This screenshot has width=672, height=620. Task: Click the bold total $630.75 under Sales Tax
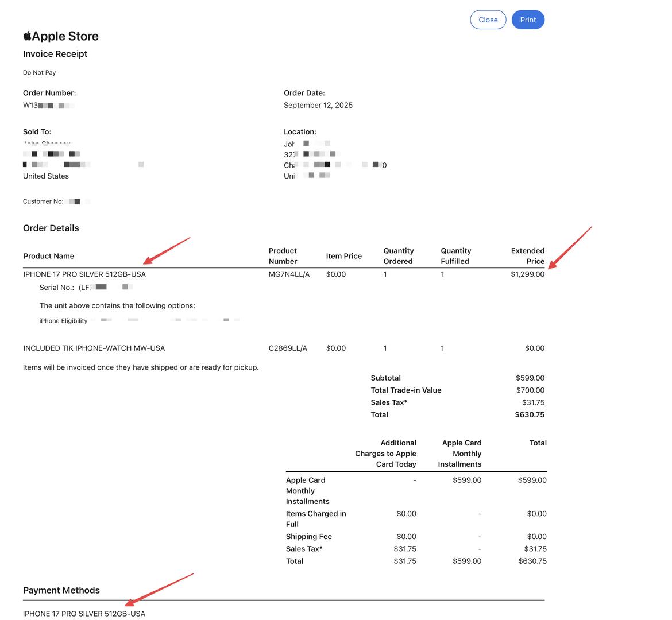tap(530, 414)
